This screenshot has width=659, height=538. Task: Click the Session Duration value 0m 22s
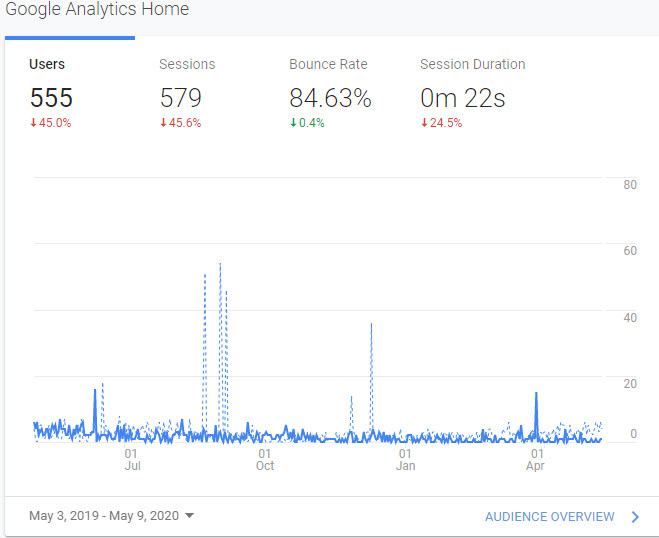(463, 98)
